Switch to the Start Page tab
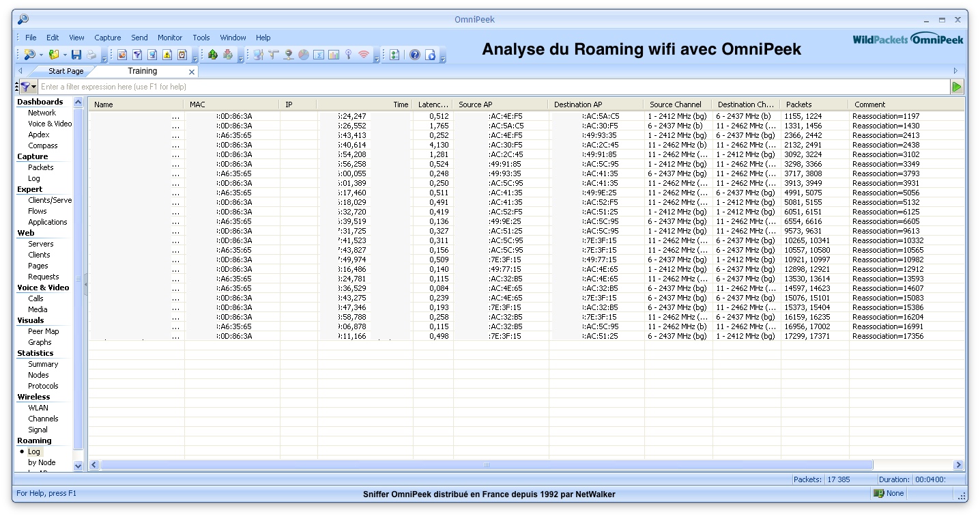Viewport: 980px width, 517px height. point(66,71)
